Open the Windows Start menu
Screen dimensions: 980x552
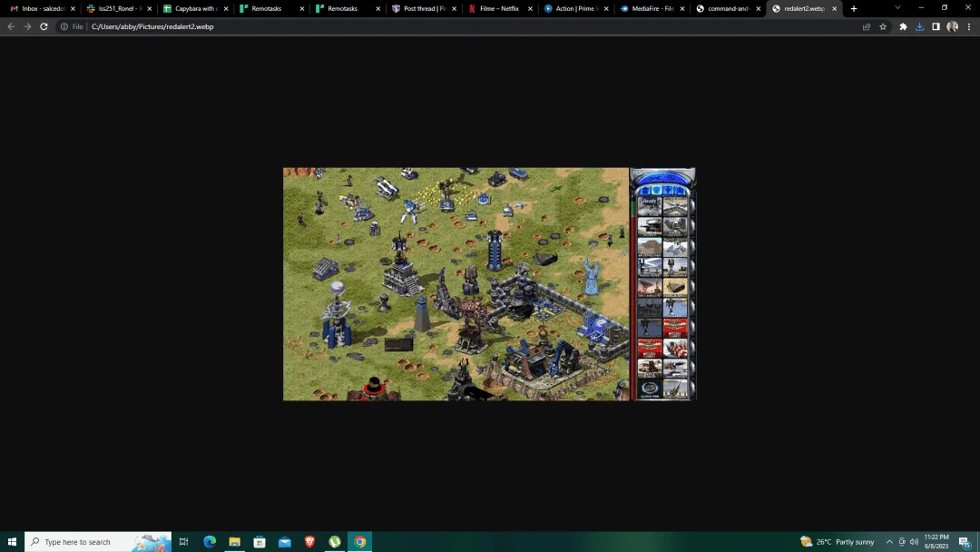tap(12, 541)
